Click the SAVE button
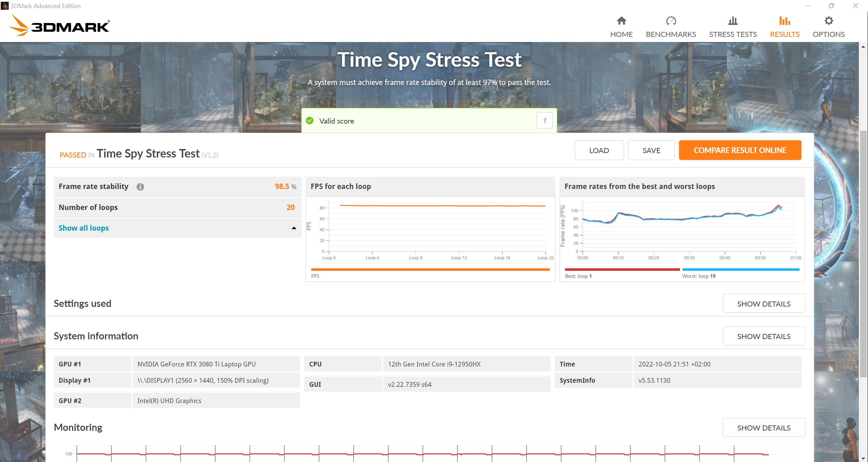The image size is (868, 462). [x=651, y=150]
